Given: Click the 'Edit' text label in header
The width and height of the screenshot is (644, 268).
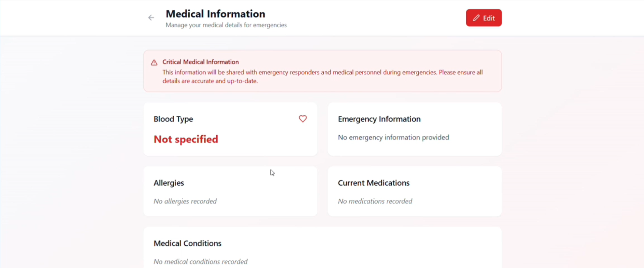Looking at the screenshot, I should click(489, 18).
